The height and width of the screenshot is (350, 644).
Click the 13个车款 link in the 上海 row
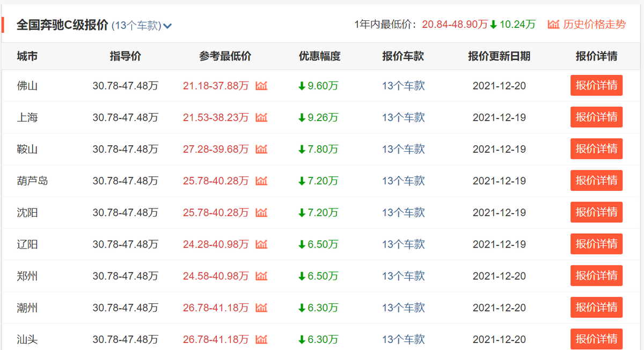tap(403, 117)
